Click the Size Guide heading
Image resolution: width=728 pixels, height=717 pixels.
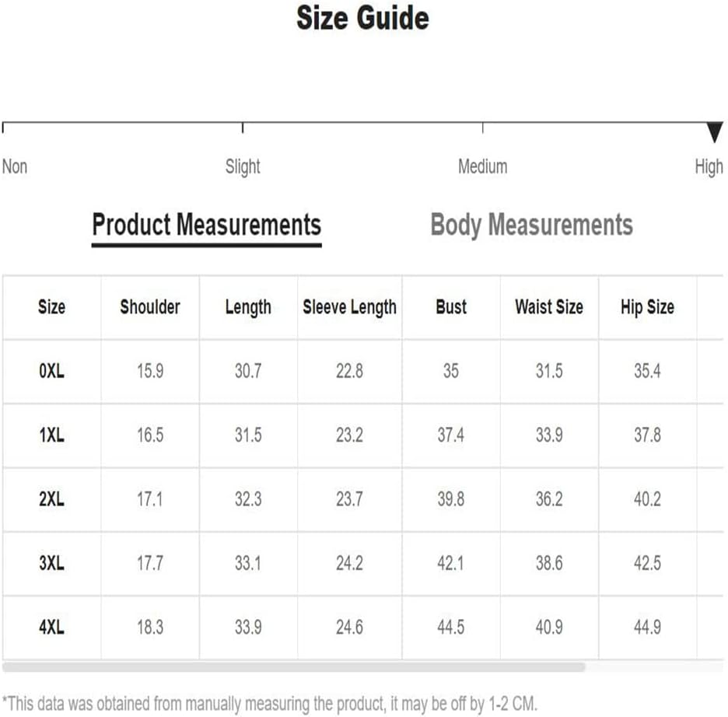click(x=362, y=19)
